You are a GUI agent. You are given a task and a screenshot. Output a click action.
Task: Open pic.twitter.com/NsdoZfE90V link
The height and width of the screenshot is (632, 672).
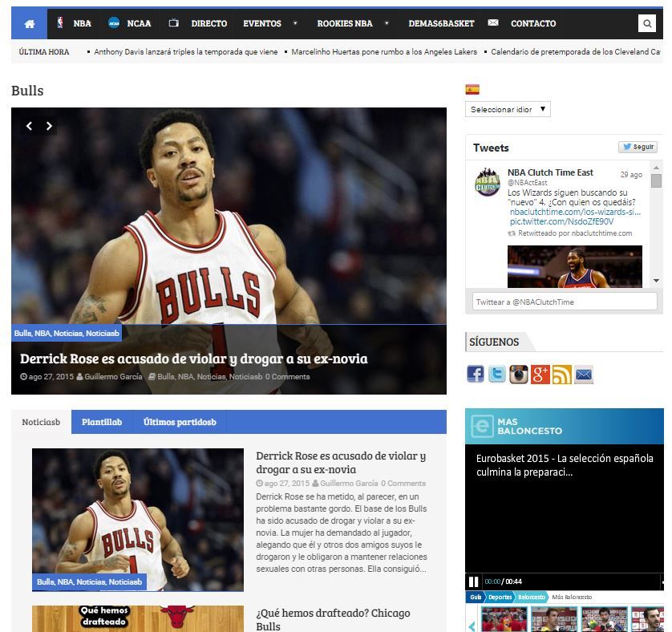coord(561,221)
